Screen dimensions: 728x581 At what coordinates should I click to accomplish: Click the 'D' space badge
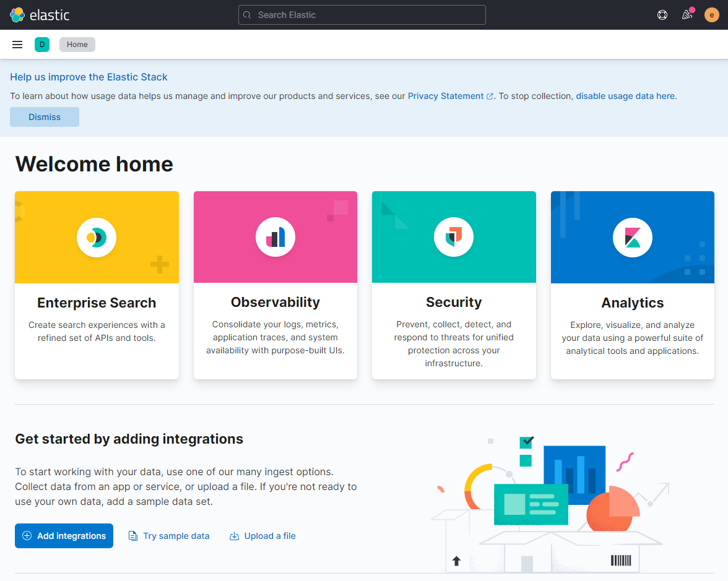[x=41, y=45]
